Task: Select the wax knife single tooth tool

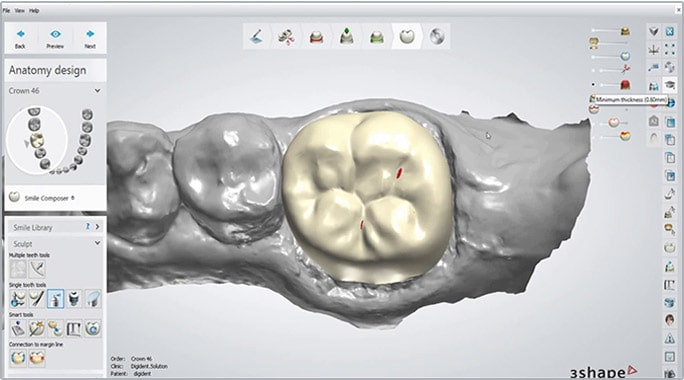Action: tap(37, 299)
